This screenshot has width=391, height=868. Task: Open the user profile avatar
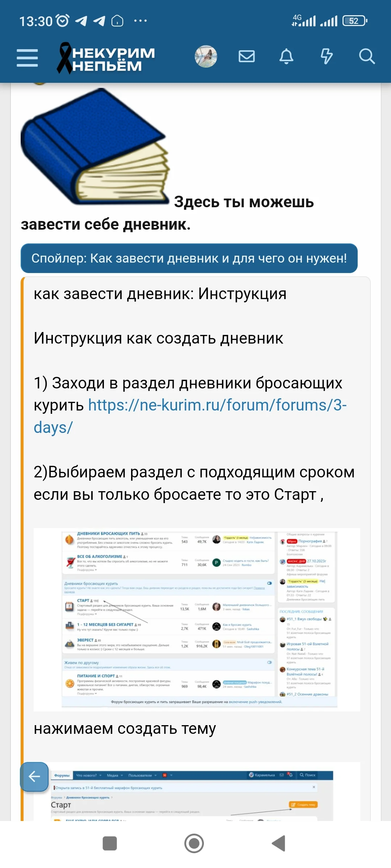(206, 56)
